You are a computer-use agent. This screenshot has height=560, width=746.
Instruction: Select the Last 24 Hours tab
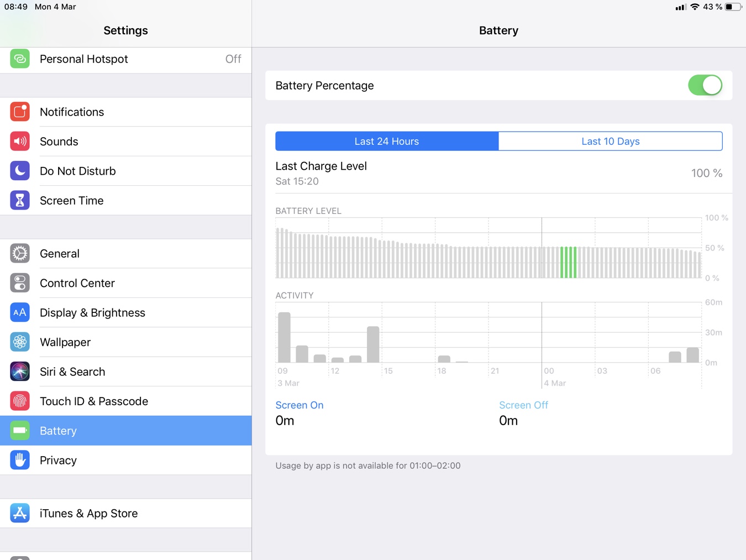(x=387, y=142)
